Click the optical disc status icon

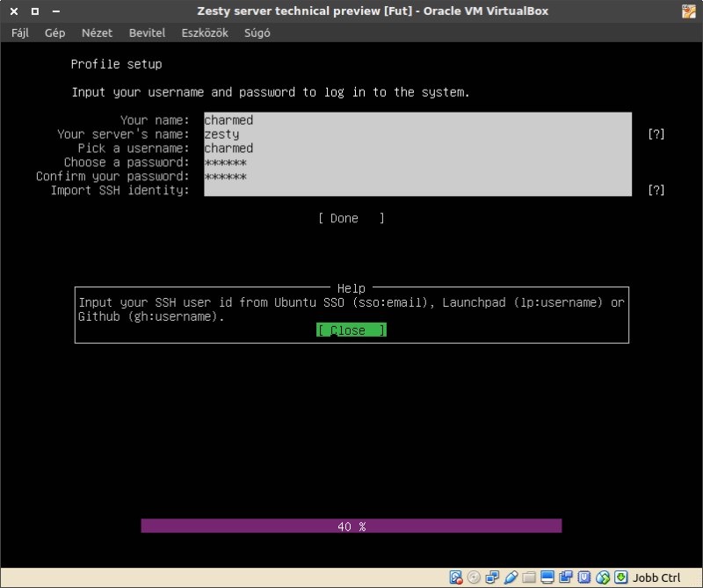click(474, 577)
